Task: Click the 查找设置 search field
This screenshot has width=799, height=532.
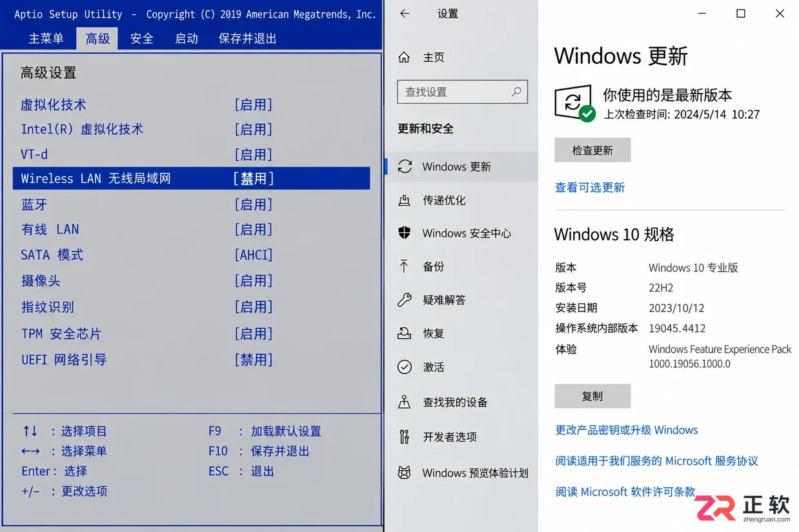Action: [462, 92]
